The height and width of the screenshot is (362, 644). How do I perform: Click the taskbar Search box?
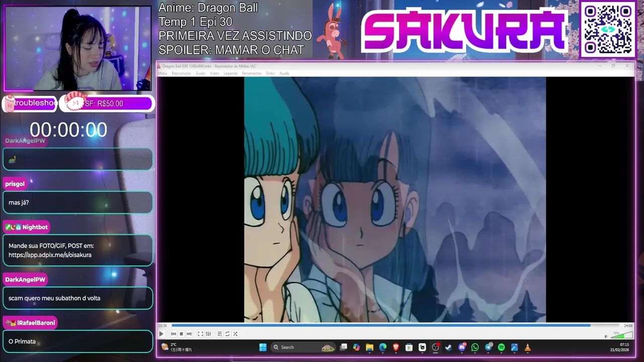[303, 347]
